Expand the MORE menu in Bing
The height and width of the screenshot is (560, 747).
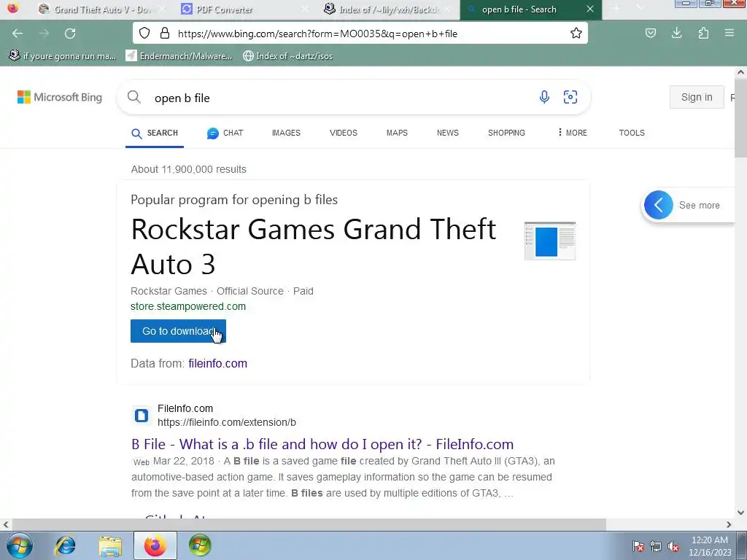coord(572,133)
